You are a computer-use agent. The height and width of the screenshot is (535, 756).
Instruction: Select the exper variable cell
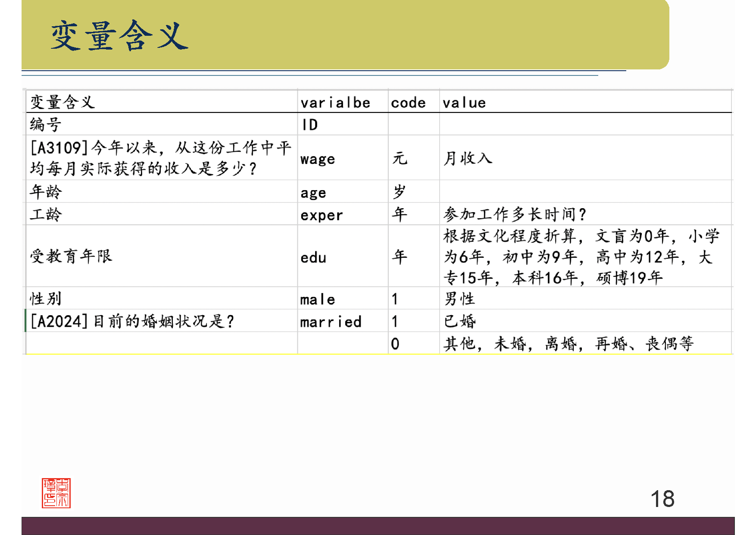tap(322, 214)
